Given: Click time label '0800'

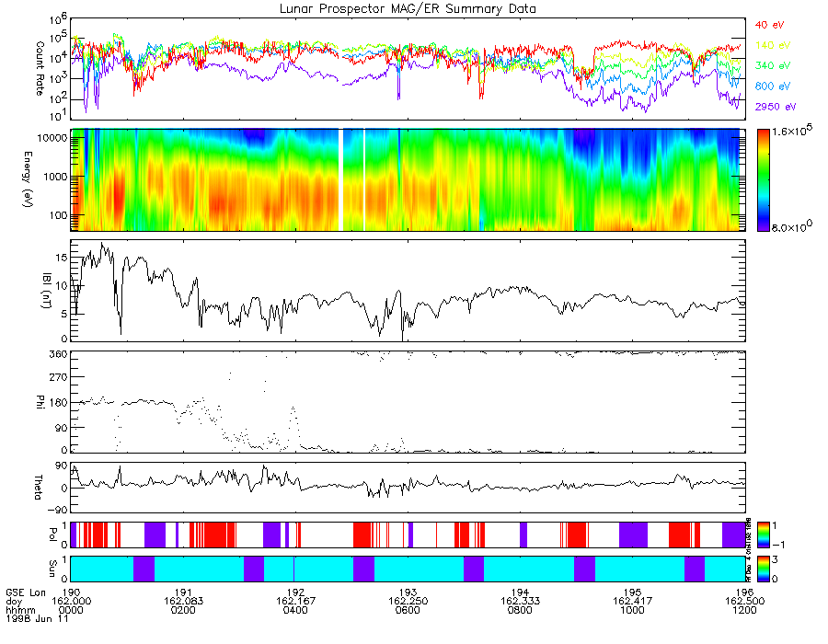Looking at the screenshot, I should (520, 610).
